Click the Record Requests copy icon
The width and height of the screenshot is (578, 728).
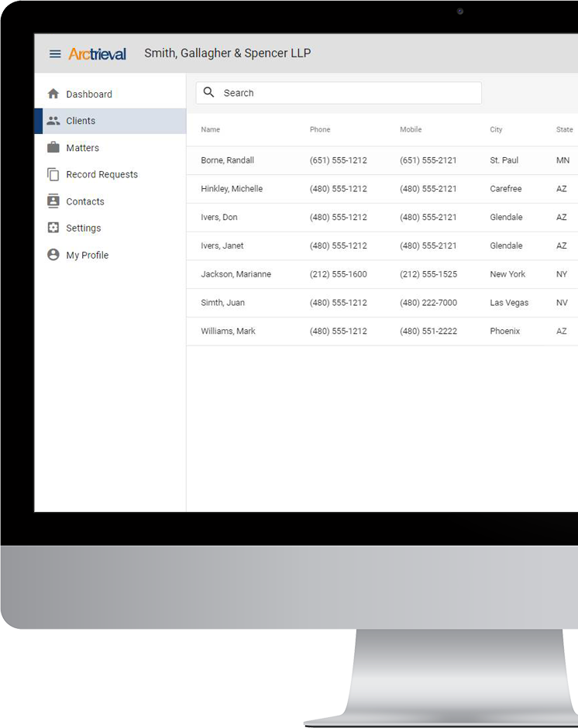pos(53,174)
